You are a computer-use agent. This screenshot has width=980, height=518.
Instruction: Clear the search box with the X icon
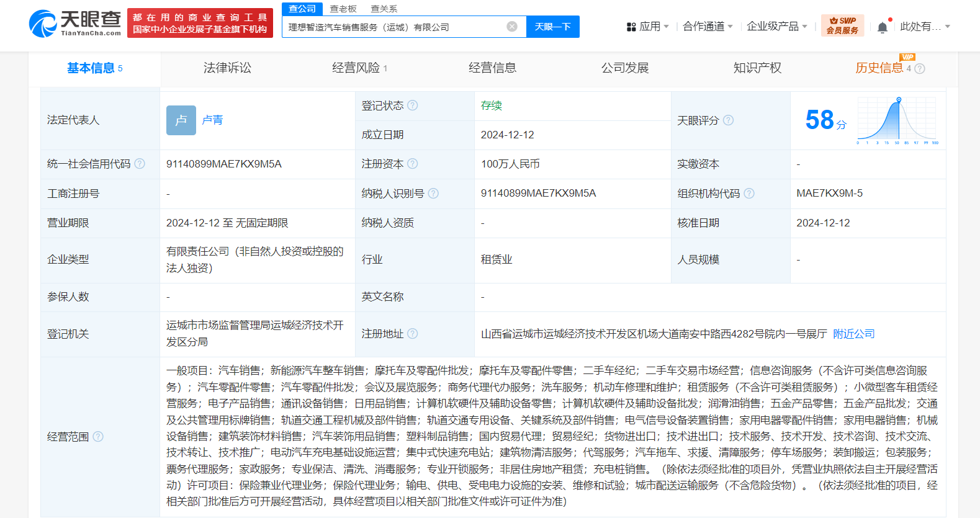[512, 27]
